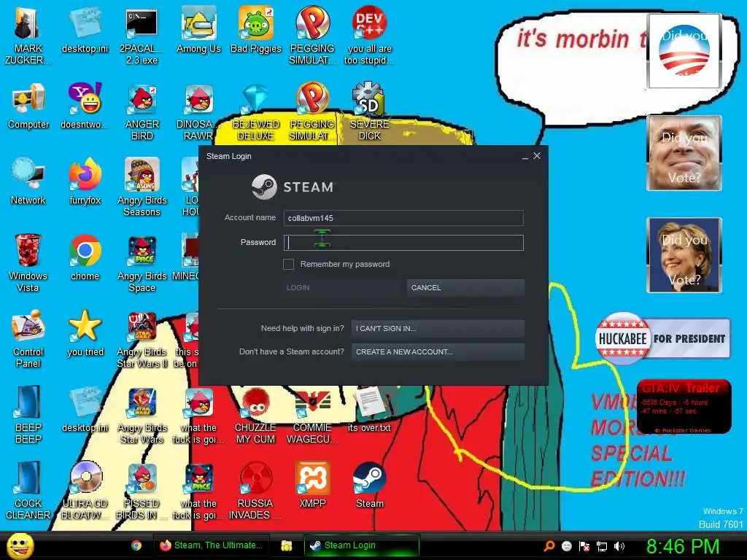Open the smiley face Start button
The height and width of the screenshot is (560, 747).
tap(20, 545)
